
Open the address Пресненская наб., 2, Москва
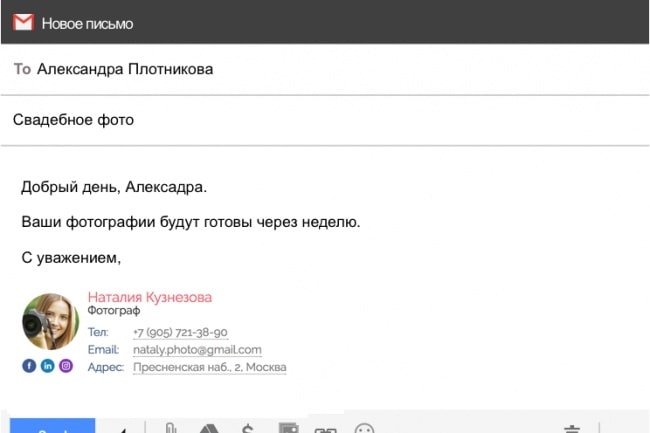click(x=210, y=367)
